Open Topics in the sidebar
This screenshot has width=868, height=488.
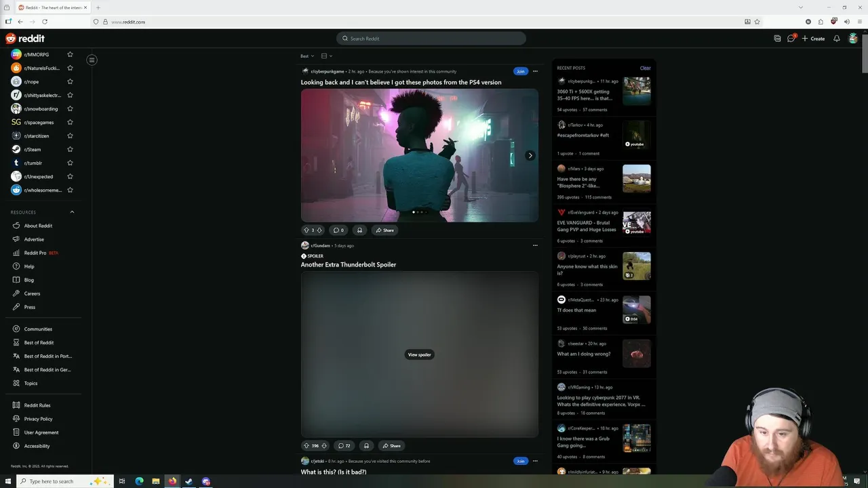(31, 383)
